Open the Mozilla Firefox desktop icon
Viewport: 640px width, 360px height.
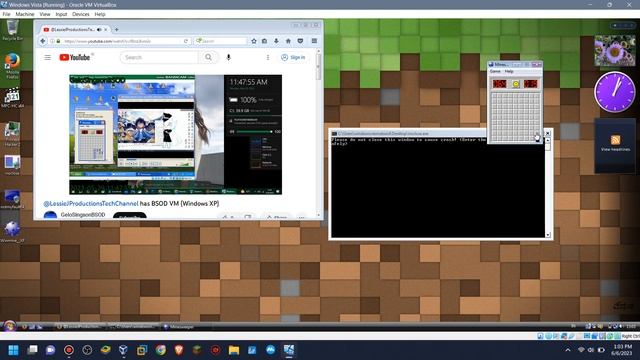click(x=12, y=65)
